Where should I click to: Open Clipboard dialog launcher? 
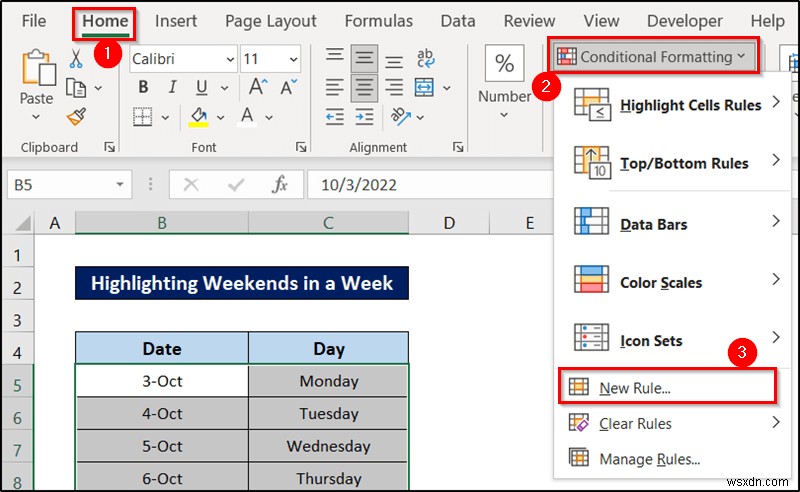tap(110, 147)
